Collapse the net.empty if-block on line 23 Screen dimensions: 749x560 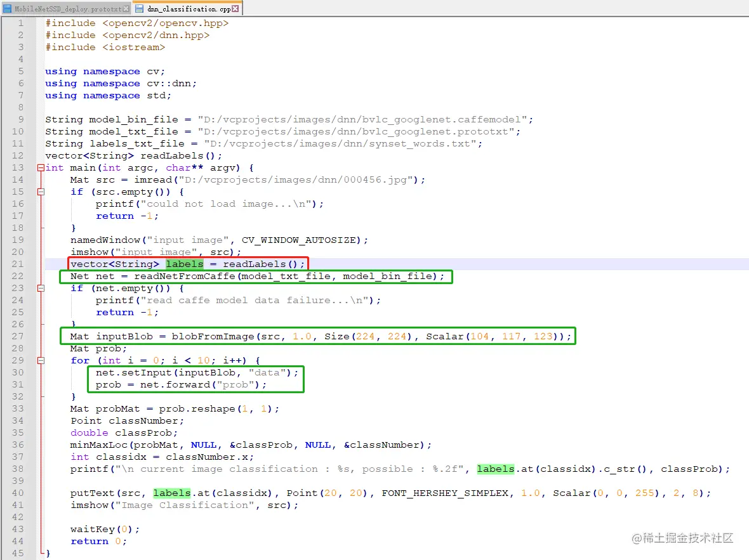point(41,289)
